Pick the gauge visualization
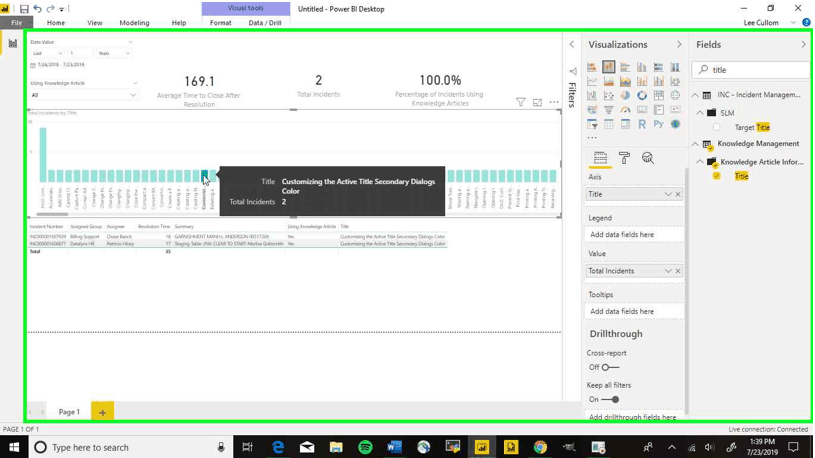 pos(625,110)
